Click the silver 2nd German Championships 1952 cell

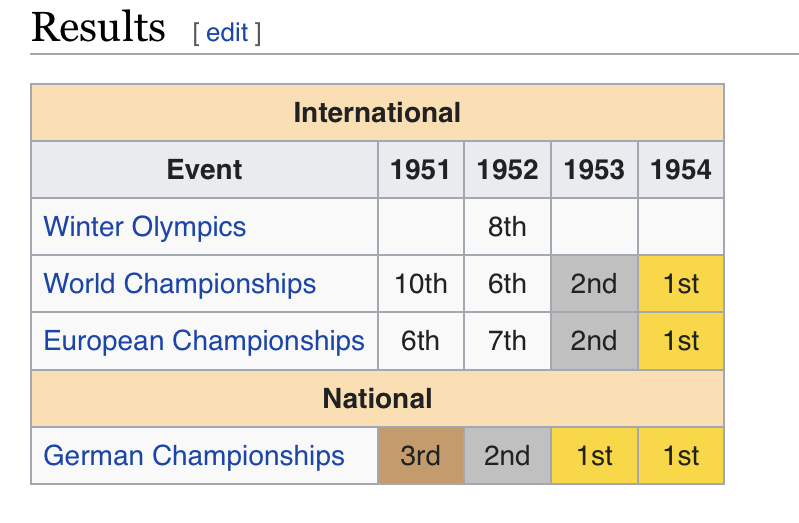508,455
